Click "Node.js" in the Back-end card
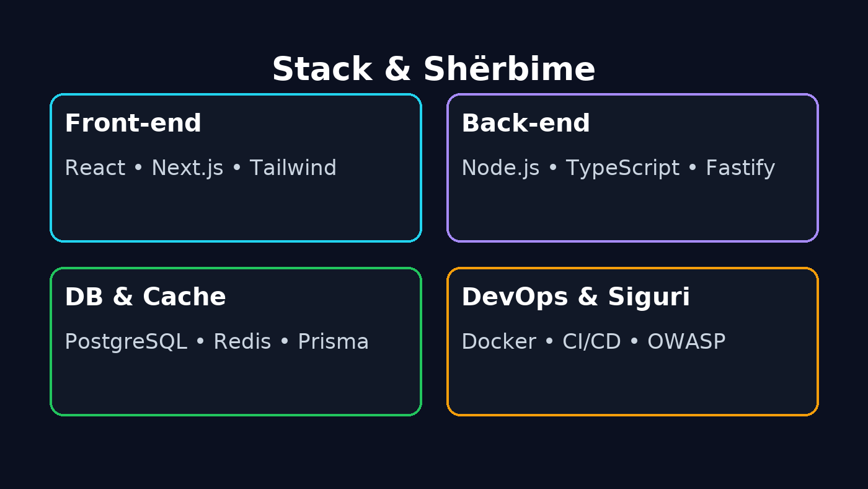 500,168
